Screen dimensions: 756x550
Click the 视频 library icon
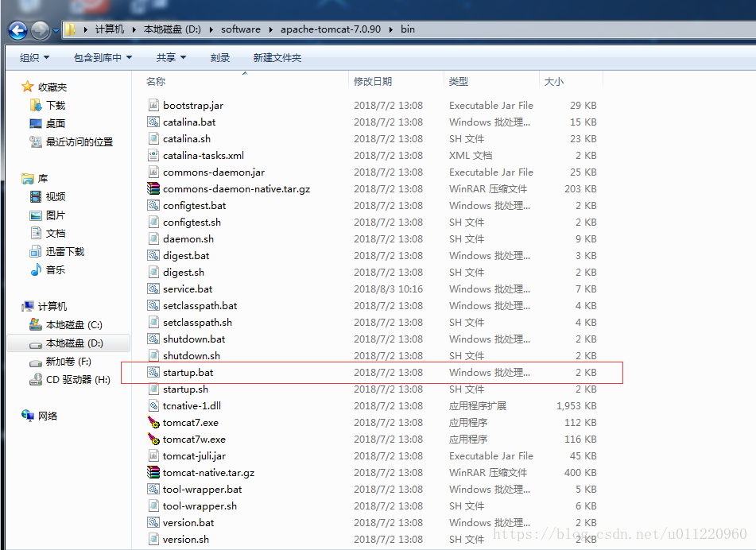[36, 196]
